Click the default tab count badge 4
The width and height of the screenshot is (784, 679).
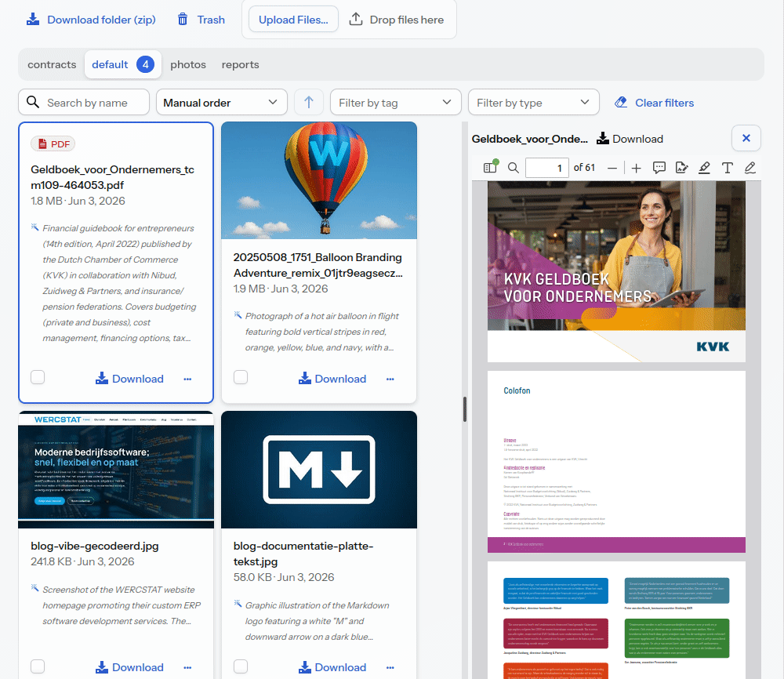pos(145,64)
